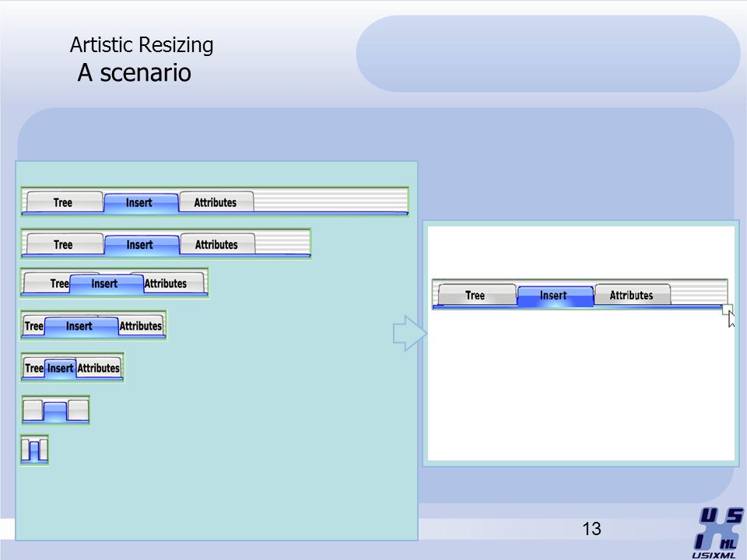Viewport: 747px width, 560px height.
Task: Switch to Insert in the fifth, most compact labeled bar
Action: [x=60, y=368]
